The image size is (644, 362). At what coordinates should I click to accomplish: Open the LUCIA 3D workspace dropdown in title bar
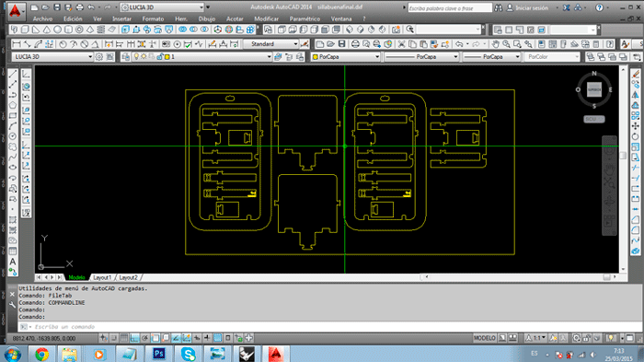[162, 7]
